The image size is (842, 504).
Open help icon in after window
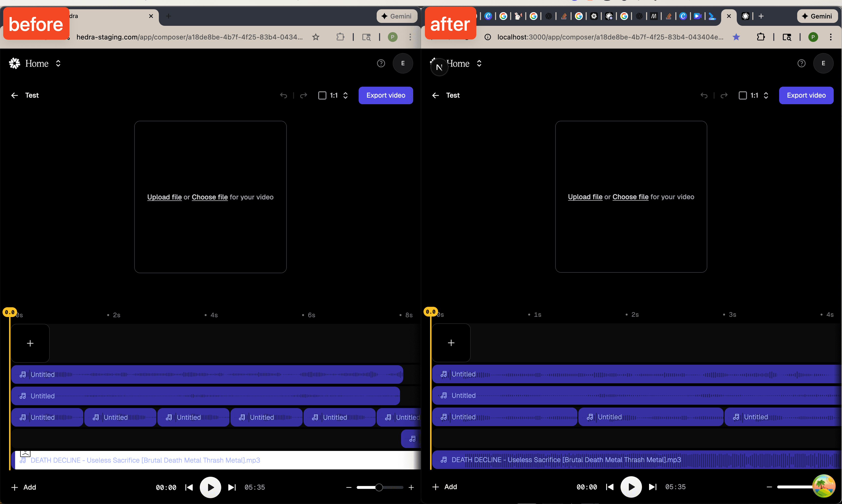point(801,64)
